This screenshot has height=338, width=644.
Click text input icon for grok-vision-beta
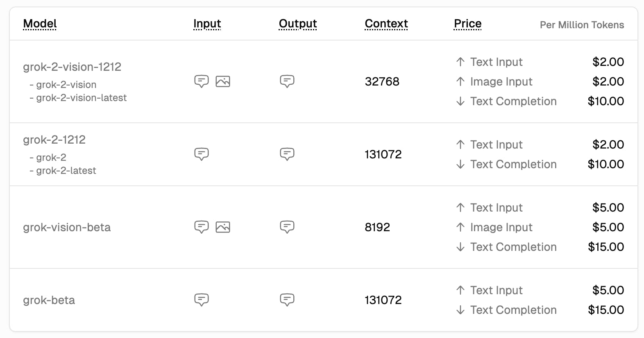click(201, 227)
